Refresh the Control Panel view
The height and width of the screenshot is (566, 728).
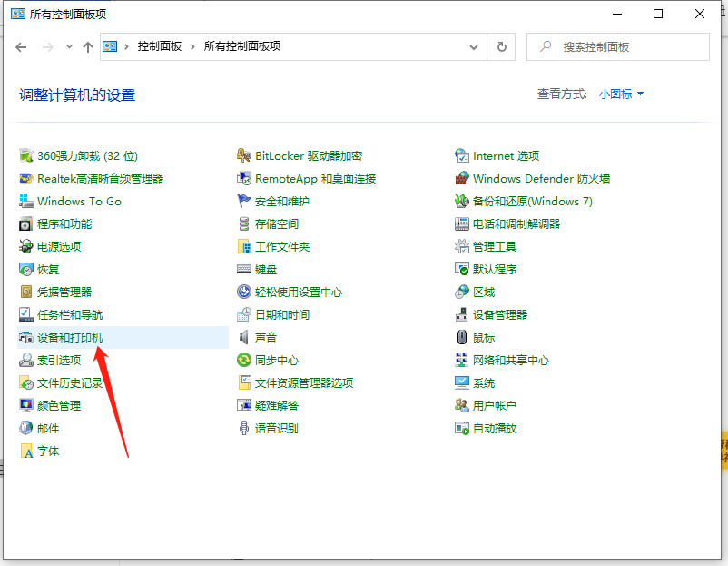click(501, 46)
